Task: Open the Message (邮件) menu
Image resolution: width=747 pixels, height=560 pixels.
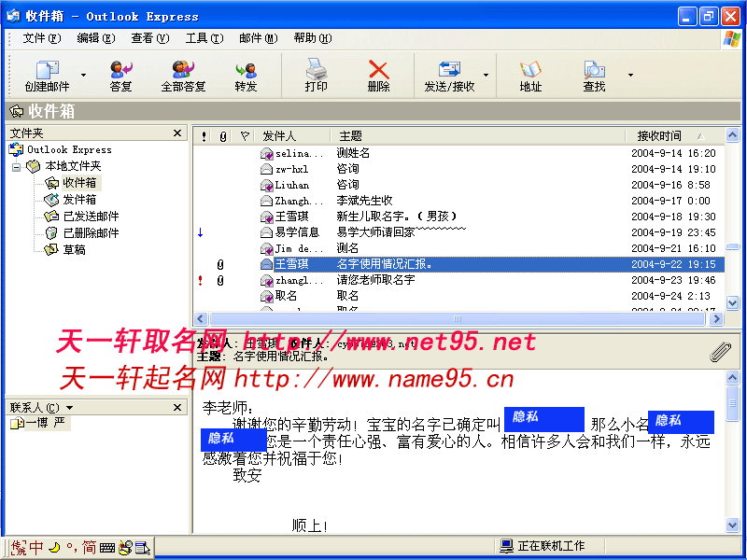Action: coord(258,38)
